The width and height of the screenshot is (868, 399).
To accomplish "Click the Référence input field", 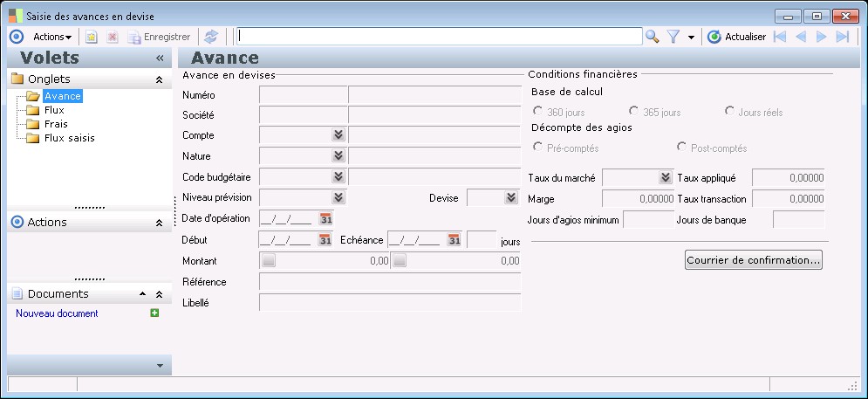I will [390, 282].
